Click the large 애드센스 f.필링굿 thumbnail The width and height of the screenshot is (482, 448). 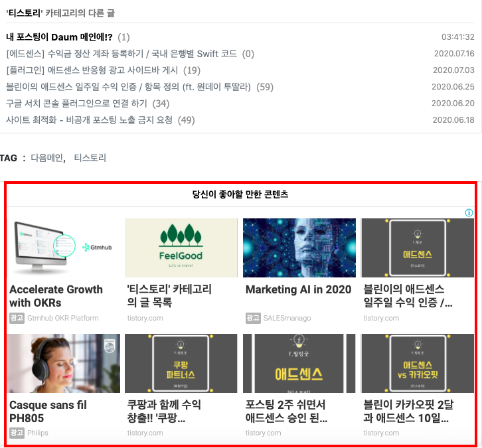click(299, 363)
